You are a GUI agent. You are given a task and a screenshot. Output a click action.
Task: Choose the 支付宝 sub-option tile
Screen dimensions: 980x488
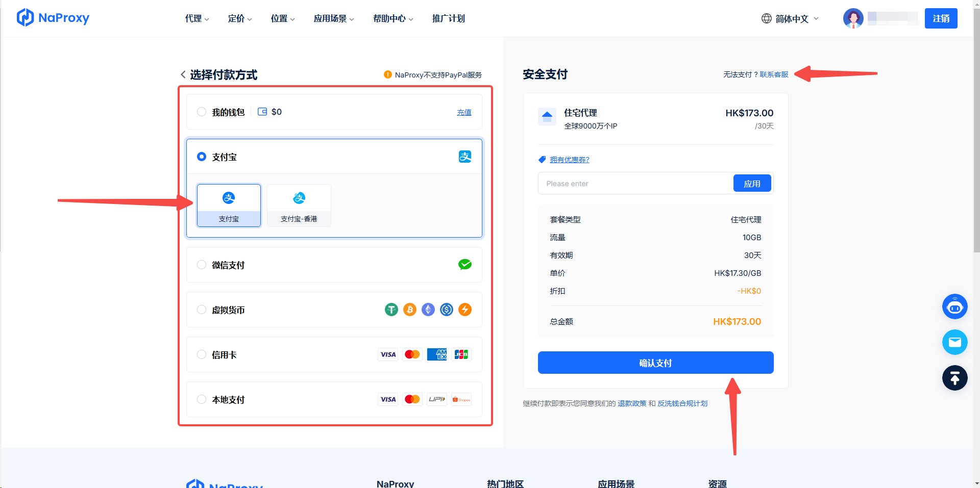click(x=229, y=206)
